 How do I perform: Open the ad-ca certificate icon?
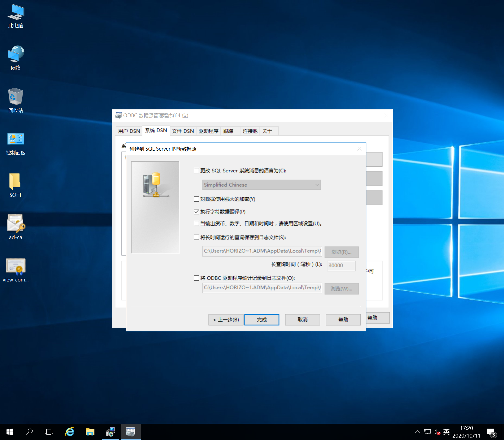point(16,227)
